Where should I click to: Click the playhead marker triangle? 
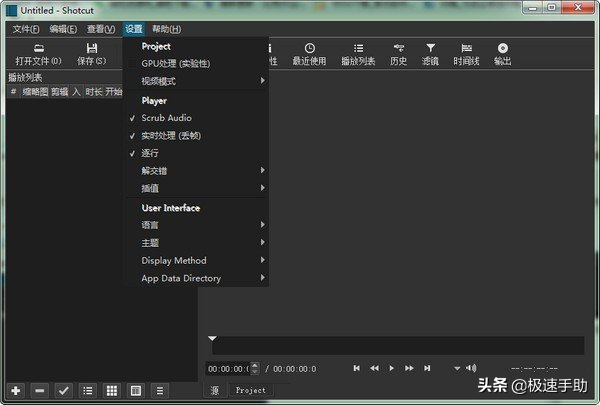point(212,338)
